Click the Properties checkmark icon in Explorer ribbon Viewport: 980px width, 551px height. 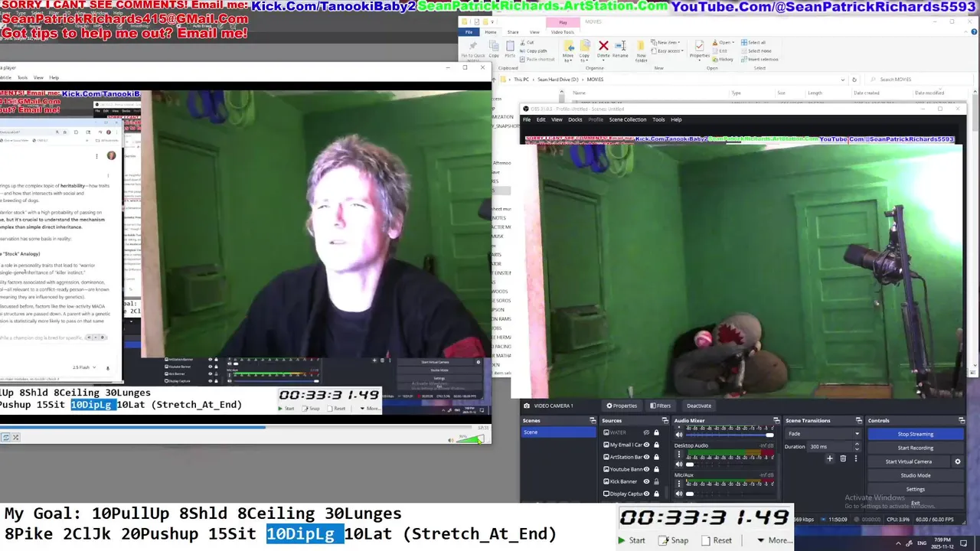[699, 46]
